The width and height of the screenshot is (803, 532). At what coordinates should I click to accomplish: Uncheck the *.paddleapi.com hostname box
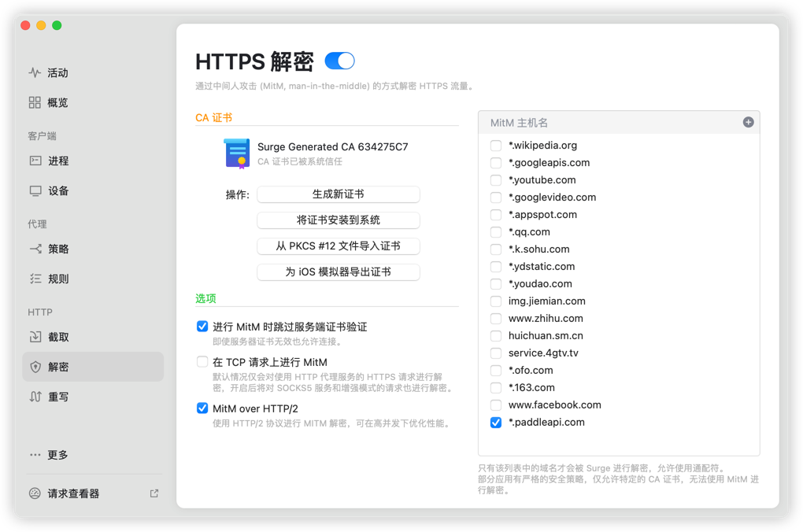tap(496, 423)
